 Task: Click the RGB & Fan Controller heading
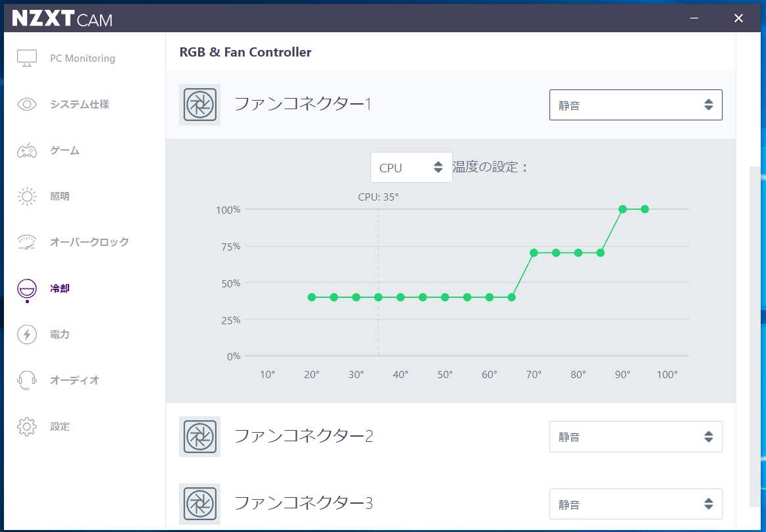[x=245, y=52]
